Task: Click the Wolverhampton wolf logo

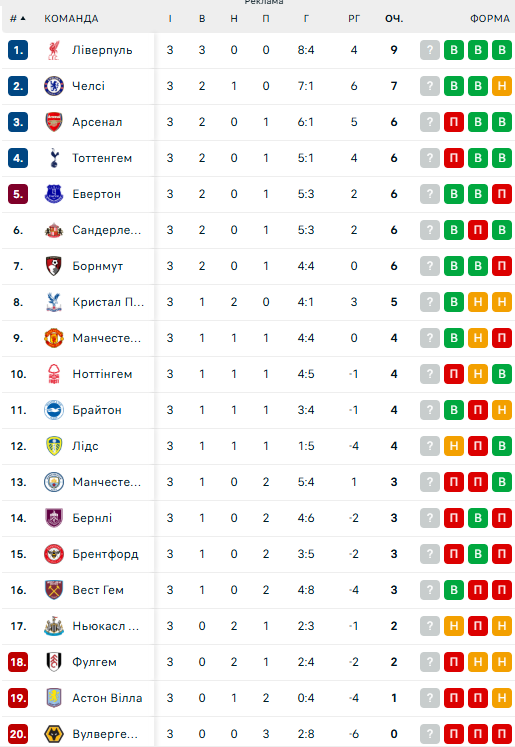Action: (x=54, y=734)
